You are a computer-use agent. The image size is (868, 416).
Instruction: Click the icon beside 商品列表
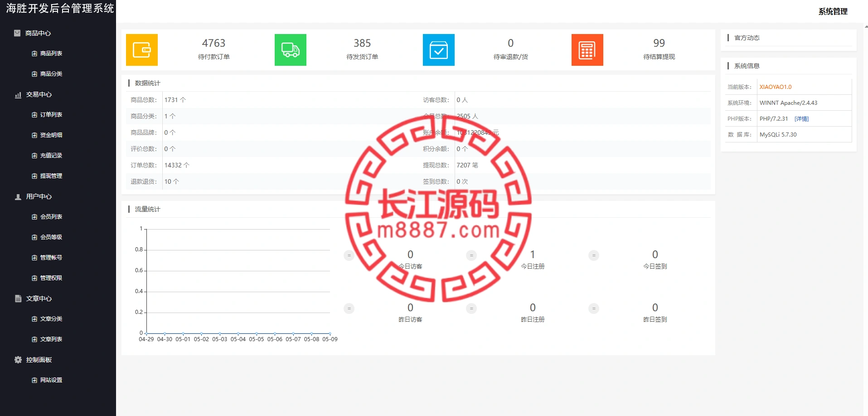34,54
